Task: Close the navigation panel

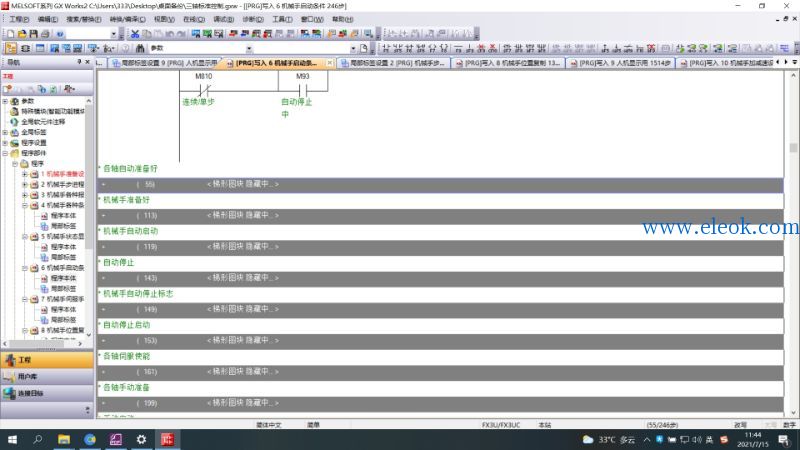Action: coord(87,62)
